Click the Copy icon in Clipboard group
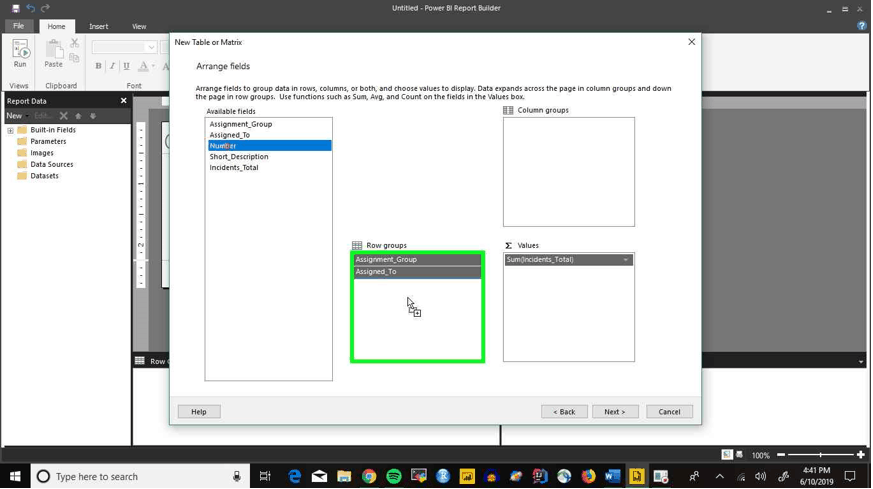 click(75, 58)
